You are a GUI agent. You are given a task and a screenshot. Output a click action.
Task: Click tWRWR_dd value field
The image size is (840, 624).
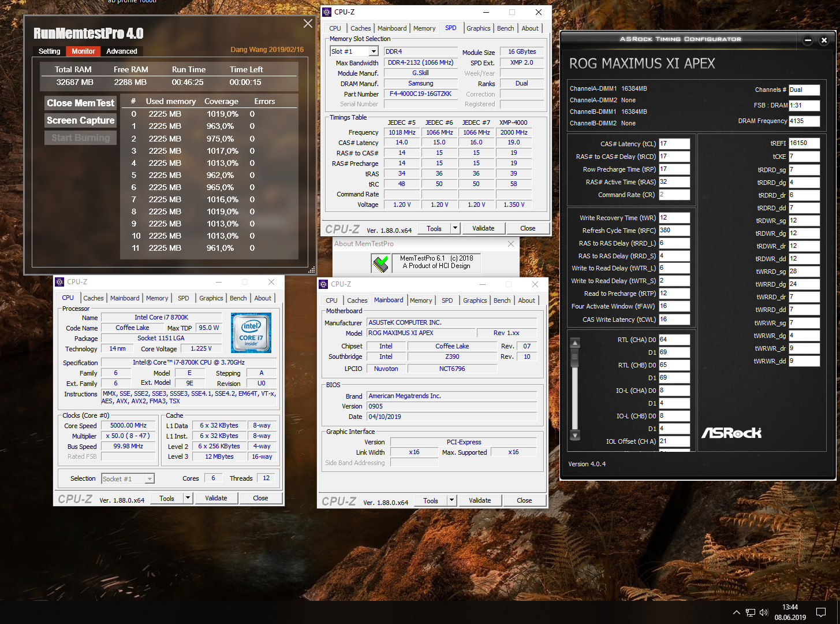pyautogui.click(x=804, y=361)
